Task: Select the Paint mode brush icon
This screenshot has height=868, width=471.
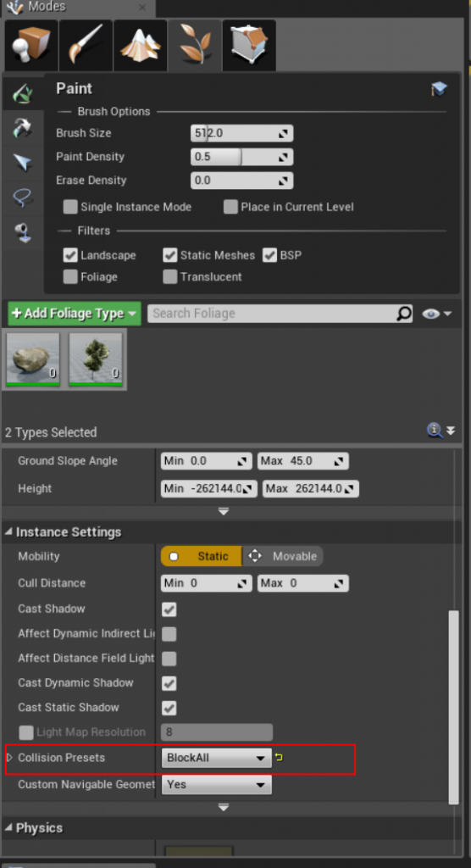Action: [86, 46]
